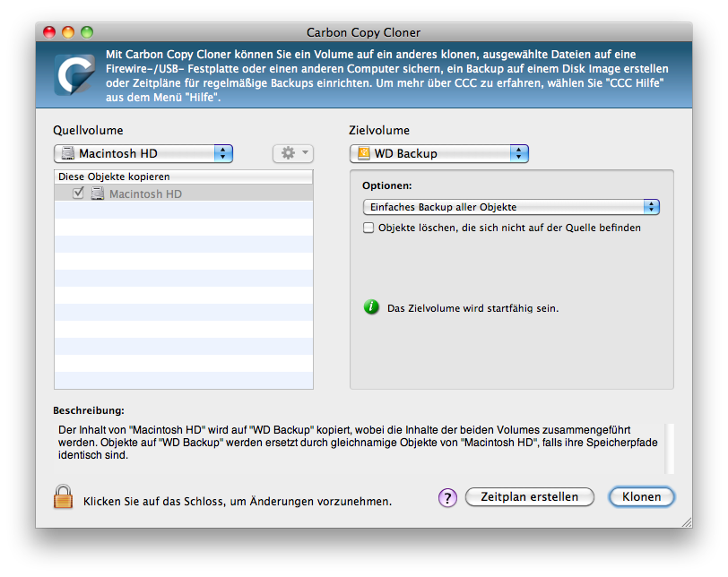The image size is (728, 577).
Task: Click the Zielvolume heading
Action: 379,130
